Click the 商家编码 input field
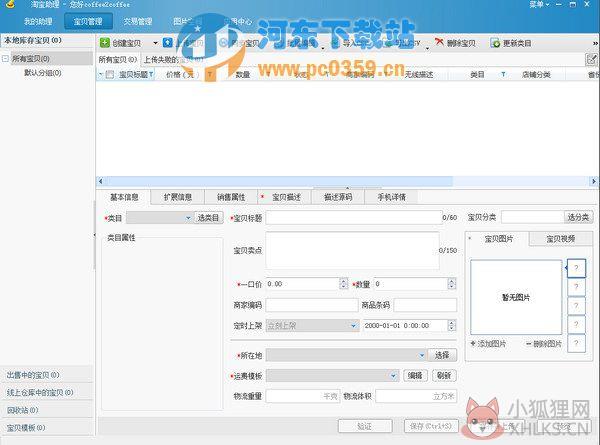This screenshot has width=600, height=445. click(x=312, y=305)
